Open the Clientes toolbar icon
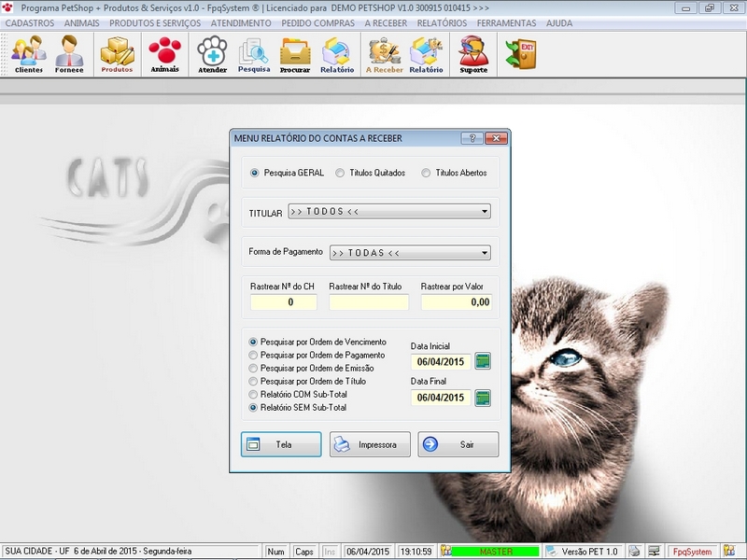Image resolution: width=747 pixels, height=560 pixels. coord(29,54)
